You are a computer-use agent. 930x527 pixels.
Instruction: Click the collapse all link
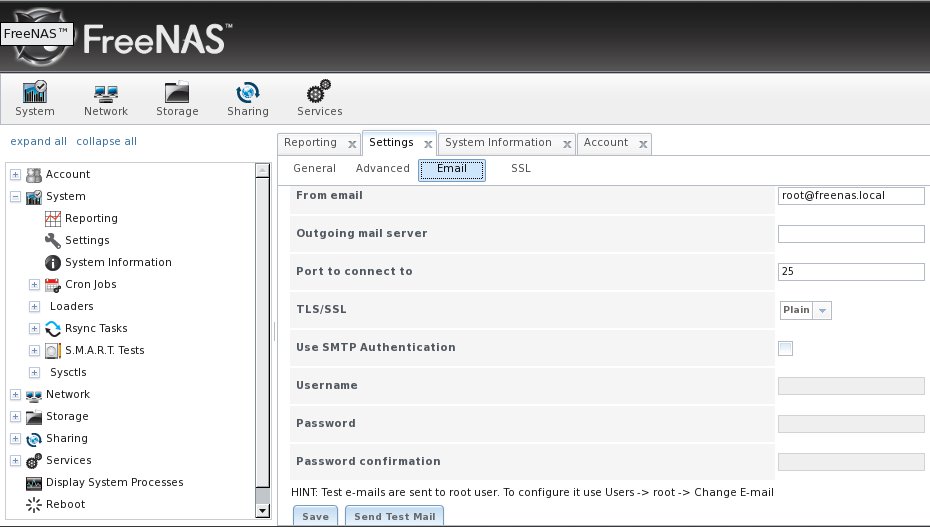click(x=107, y=142)
